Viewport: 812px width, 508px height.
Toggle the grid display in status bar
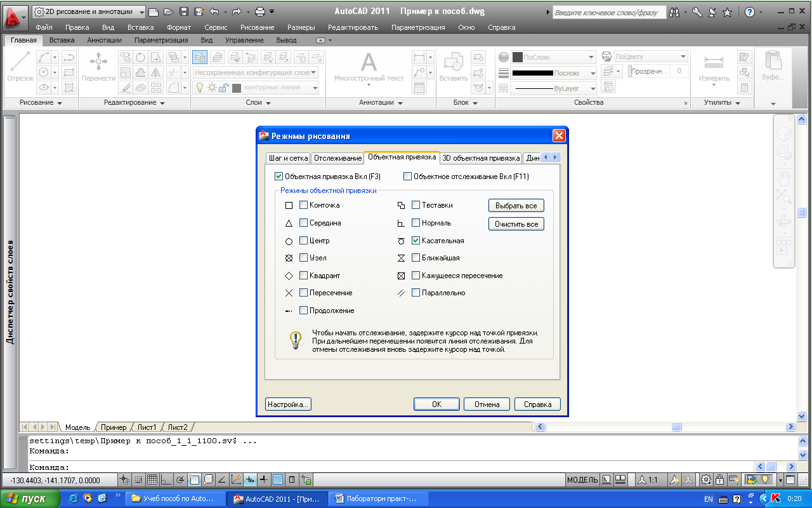(x=152, y=479)
